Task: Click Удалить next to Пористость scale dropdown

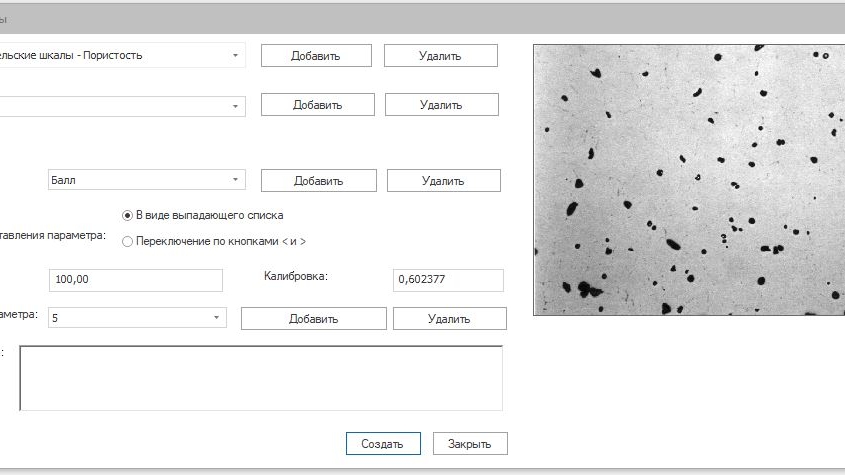Action: point(440,56)
